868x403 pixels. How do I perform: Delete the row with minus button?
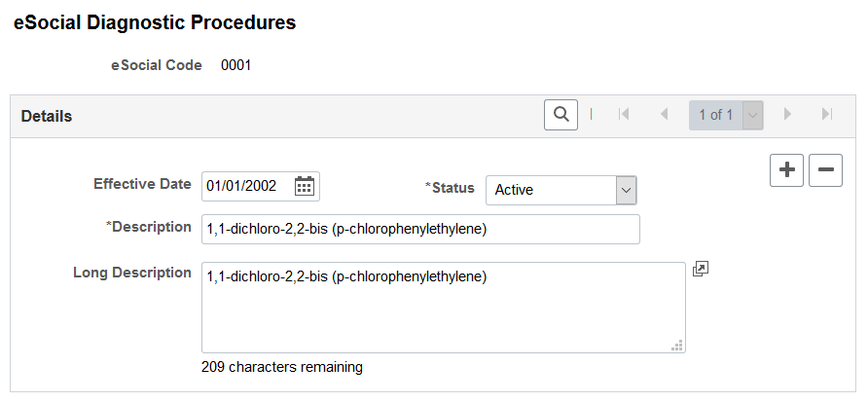825,170
